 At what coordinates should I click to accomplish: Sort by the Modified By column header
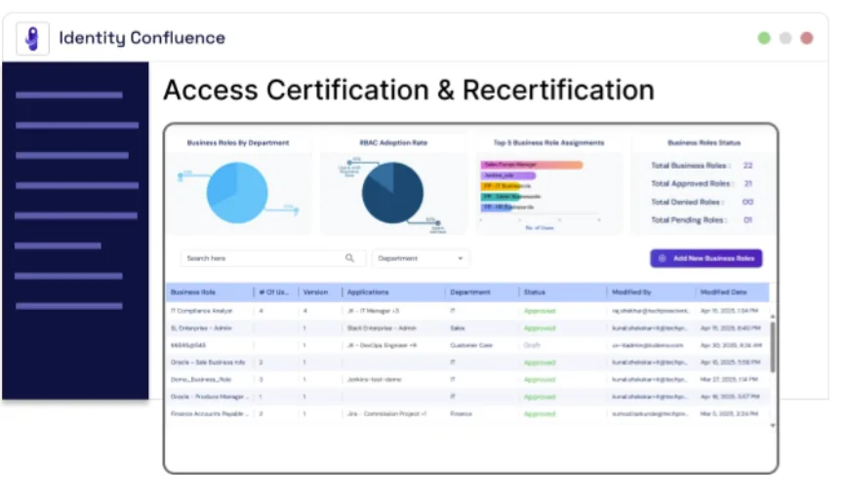click(631, 291)
